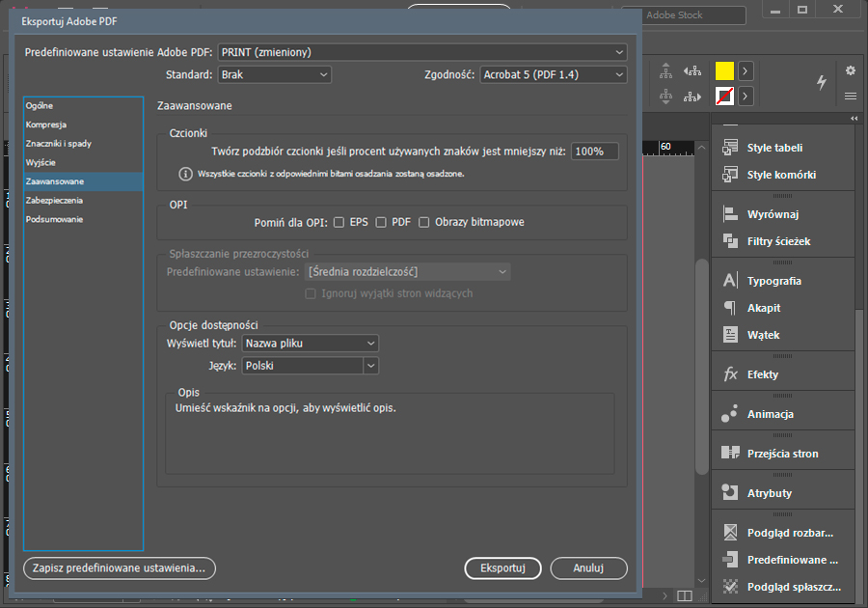Click Zapisz predefiniowane ustawienia button
Viewport: 868px width, 608px height.
(x=119, y=568)
